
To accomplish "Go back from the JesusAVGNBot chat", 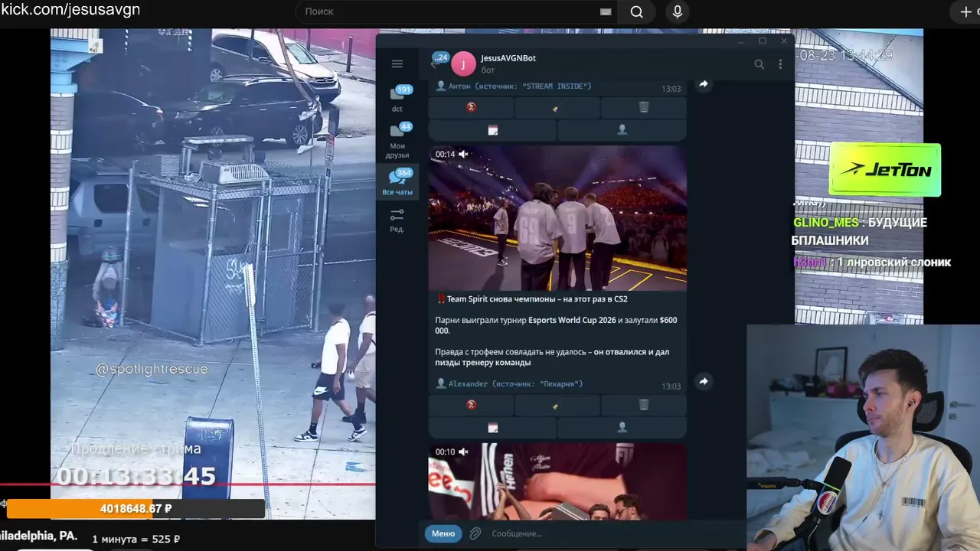I will point(434,64).
